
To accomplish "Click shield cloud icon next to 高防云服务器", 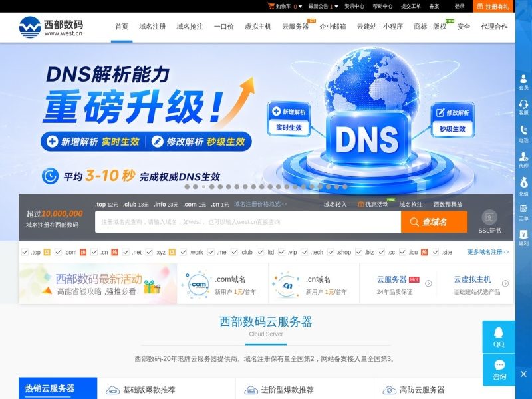I will pyautogui.click(x=390, y=390).
